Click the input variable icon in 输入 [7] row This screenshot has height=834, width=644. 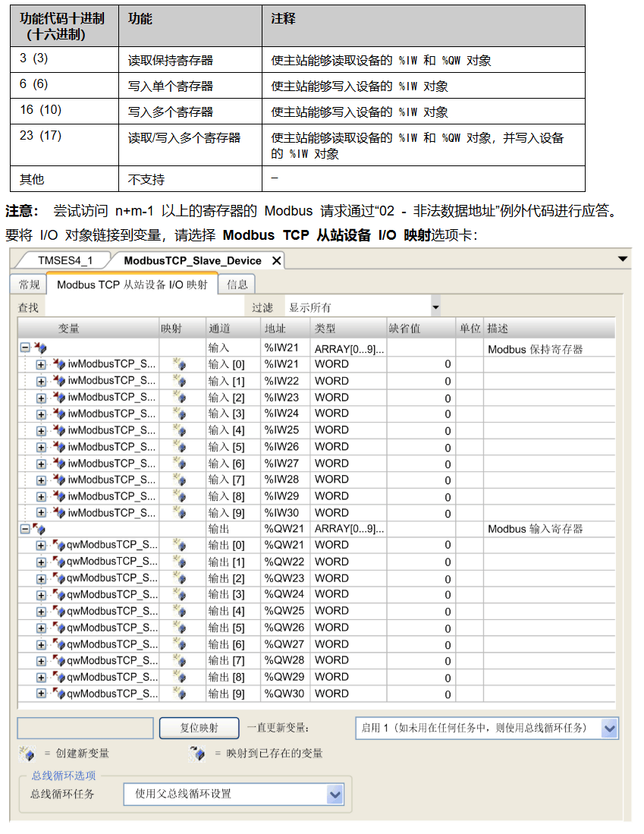[x=58, y=480]
